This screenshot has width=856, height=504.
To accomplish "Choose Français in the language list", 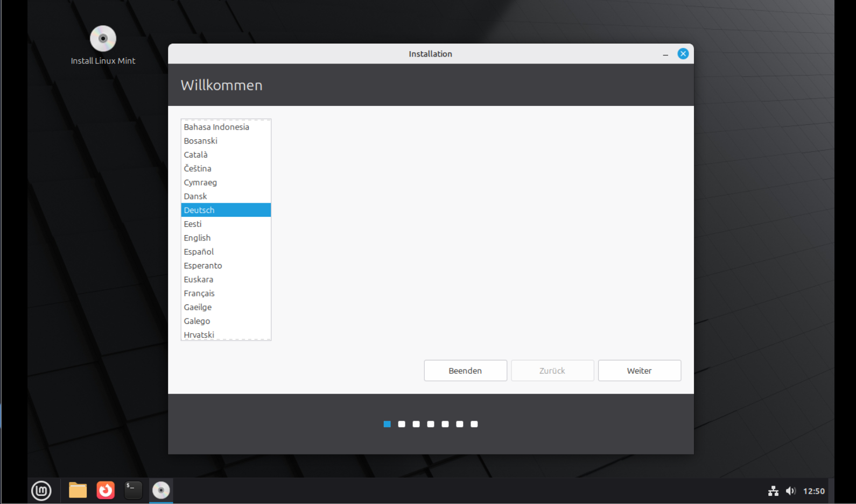I will tap(199, 293).
